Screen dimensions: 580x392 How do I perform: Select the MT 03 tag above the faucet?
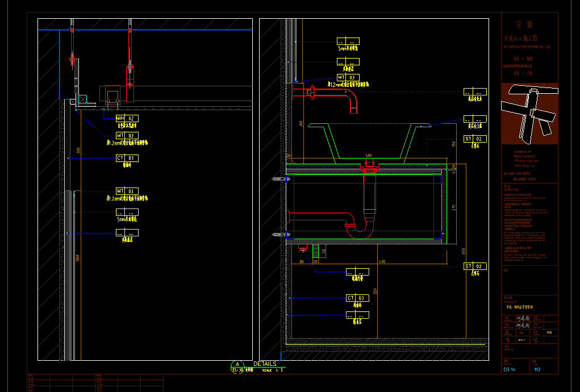348,77
